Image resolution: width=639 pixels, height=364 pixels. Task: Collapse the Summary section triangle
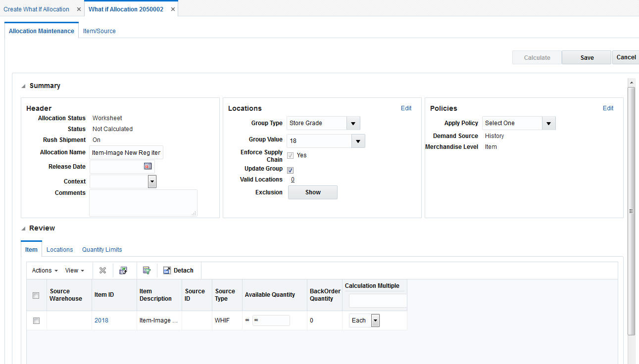click(23, 85)
